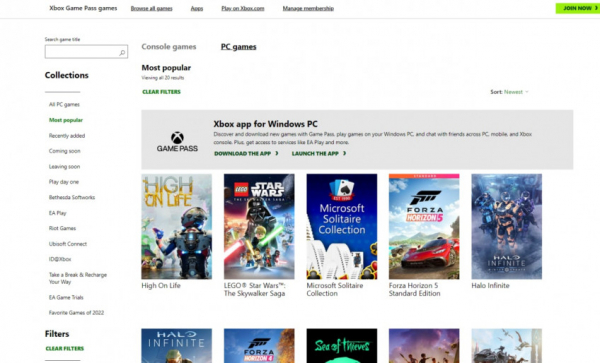
Task: Click the Xbox app for Windows PC heading
Action: [266, 124]
